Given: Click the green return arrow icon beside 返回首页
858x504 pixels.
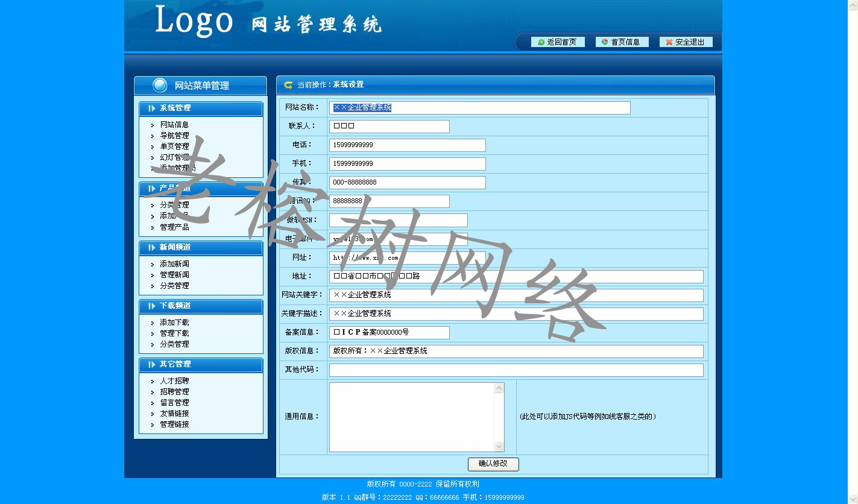Looking at the screenshot, I should point(541,42).
